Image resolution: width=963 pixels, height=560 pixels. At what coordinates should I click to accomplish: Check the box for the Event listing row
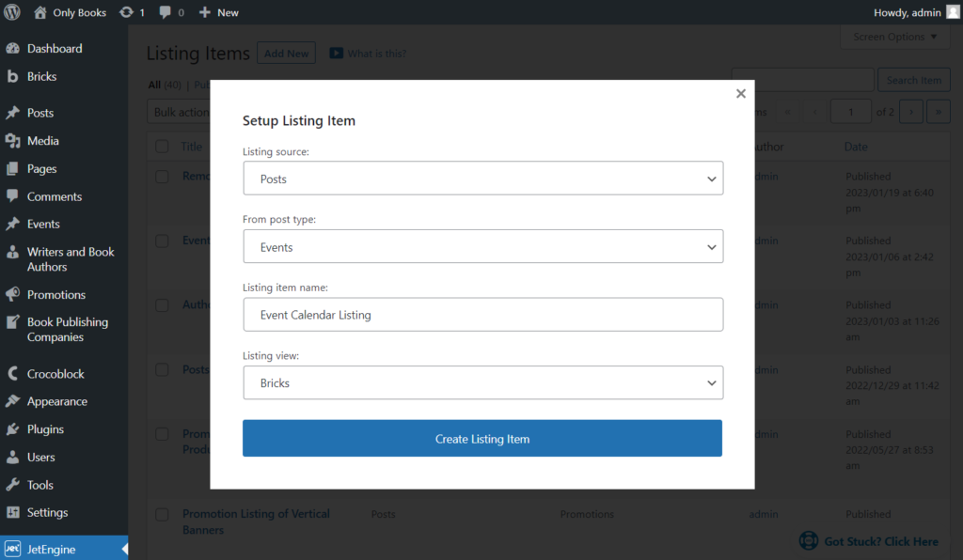pos(162,241)
